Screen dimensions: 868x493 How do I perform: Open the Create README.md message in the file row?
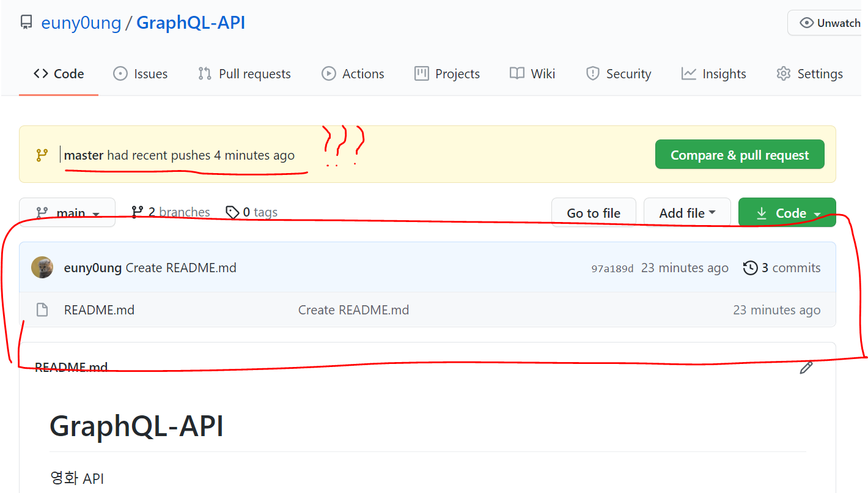(353, 310)
